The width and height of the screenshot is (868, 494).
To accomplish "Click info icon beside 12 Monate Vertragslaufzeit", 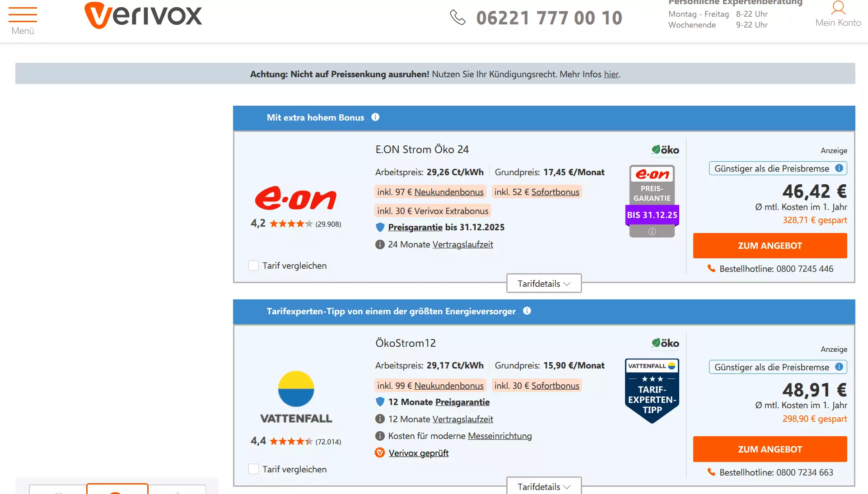I will (x=380, y=419).
